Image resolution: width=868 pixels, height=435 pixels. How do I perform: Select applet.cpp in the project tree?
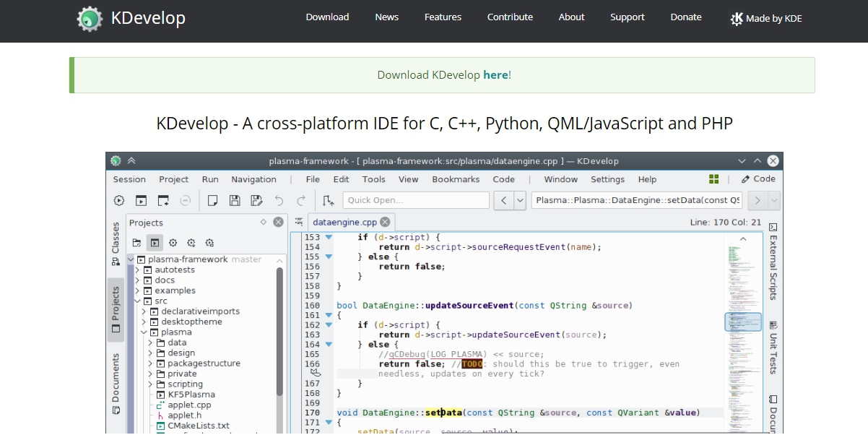[191, 405]
